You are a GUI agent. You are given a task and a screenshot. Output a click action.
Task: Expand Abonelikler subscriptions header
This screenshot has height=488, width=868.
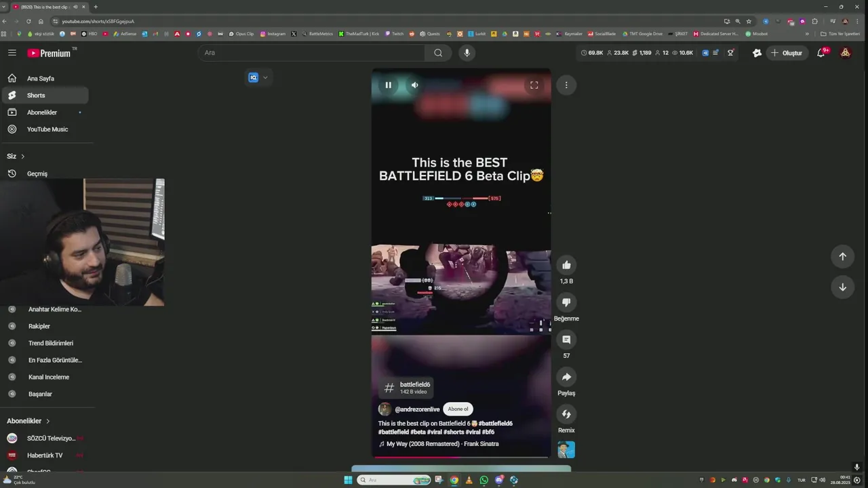tap(28, 421)
